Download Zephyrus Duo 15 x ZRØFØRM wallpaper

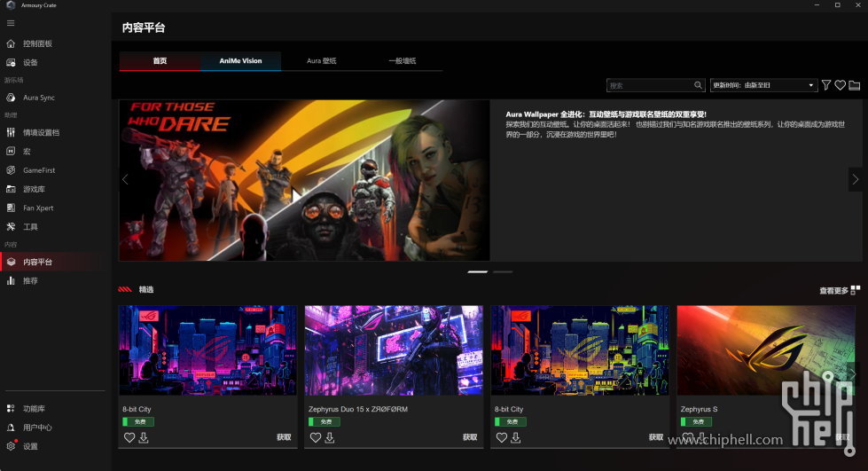[329, 438]
